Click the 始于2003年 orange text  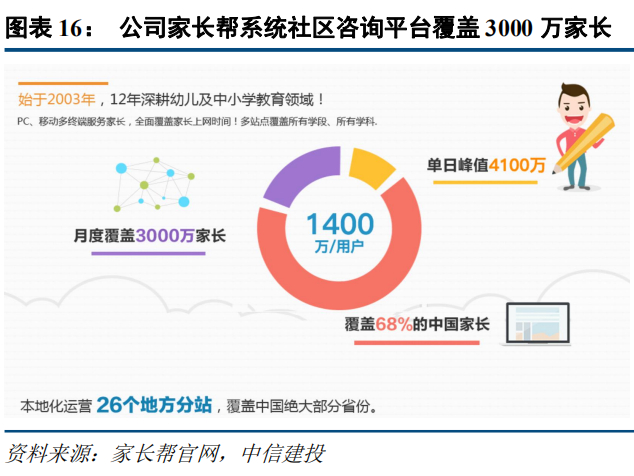pyautogui.click(x=57, y=99)
